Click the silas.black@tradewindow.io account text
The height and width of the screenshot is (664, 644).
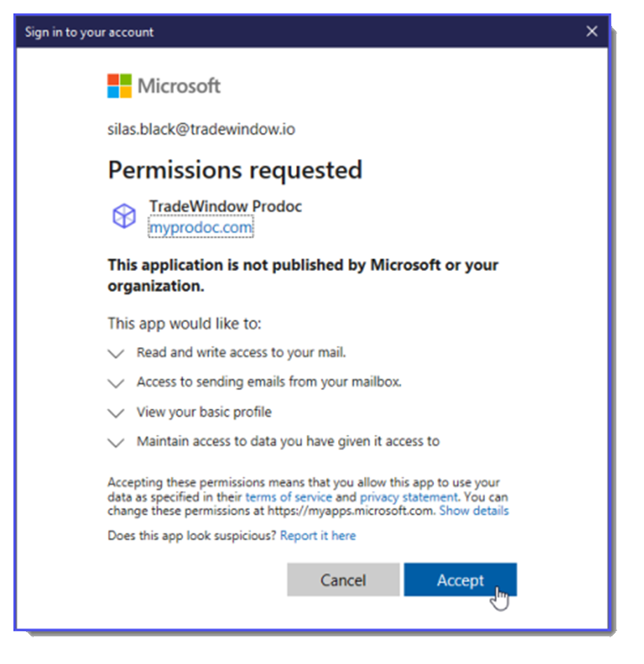[201, 129]
